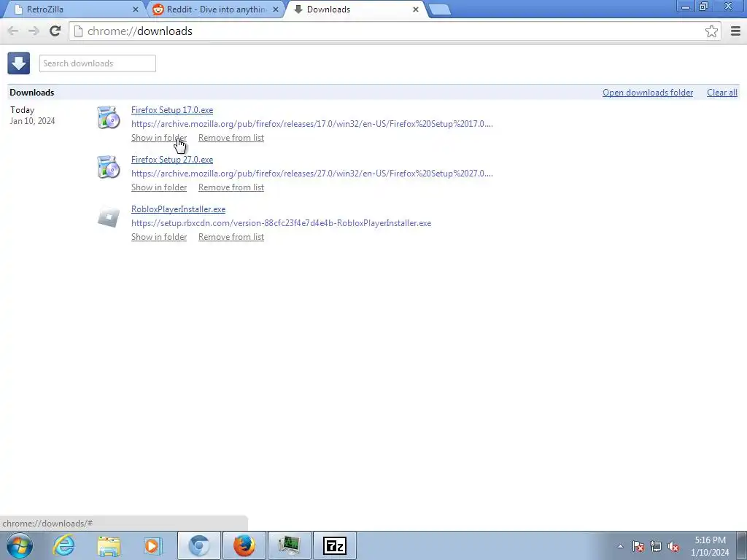Select the Downloads tab
The height and width of the screenshot is (560, 747).
click(355, 9)
